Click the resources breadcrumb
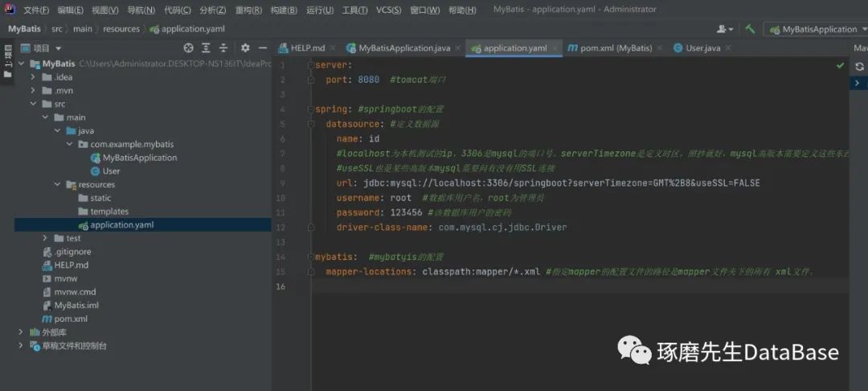Screen dimensions: 868x391 click(121, 29)
